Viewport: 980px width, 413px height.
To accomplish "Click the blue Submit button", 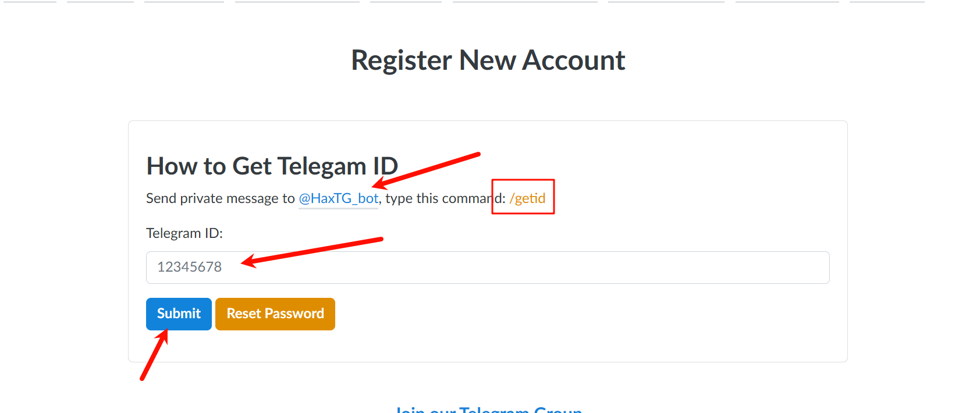I will point(179,314).
